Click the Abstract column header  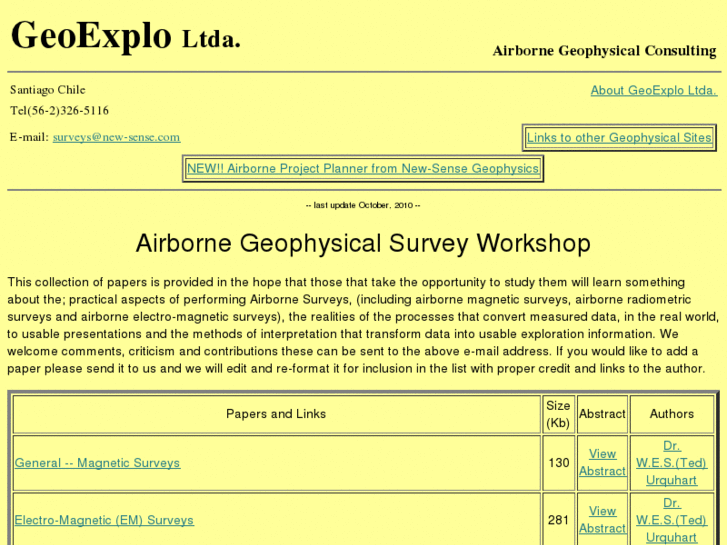(x=602, y=414)
